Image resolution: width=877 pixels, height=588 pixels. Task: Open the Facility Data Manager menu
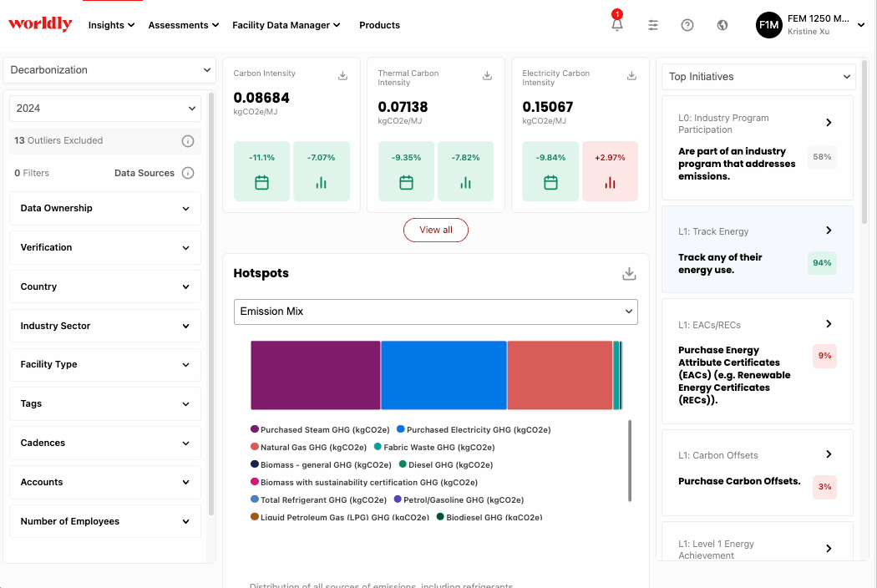(x=286, y=25)
